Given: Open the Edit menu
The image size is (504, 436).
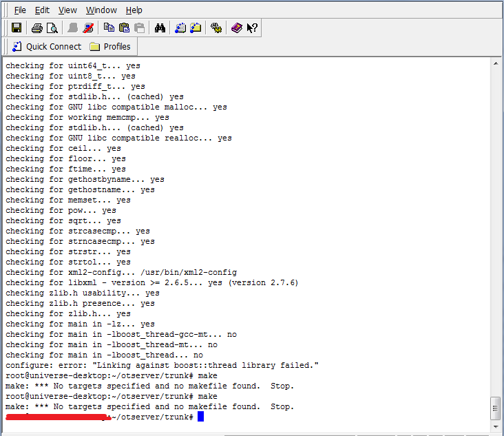Looking at the screenshot, I should (42, 10).
